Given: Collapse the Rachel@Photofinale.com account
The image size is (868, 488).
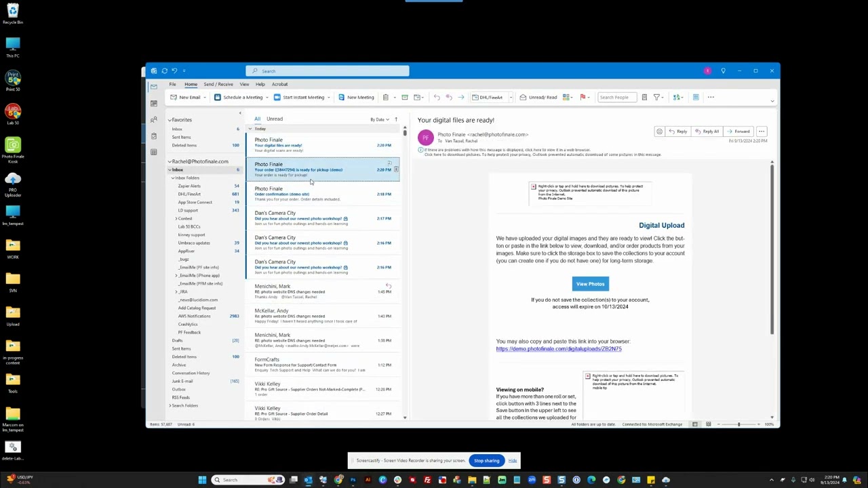Looking at the screenshot, I should [170, 161].
